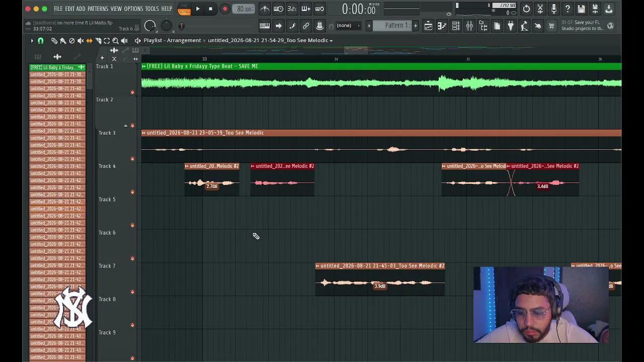Viewport: 644px width, 362px height.
Task: Open the OPTIONS menu
Action: pos(133,9)
